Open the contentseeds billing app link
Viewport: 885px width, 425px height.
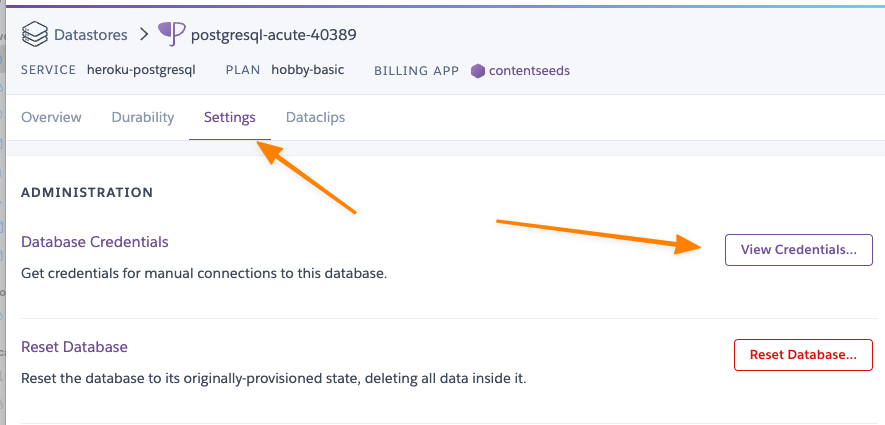(529, 71)
